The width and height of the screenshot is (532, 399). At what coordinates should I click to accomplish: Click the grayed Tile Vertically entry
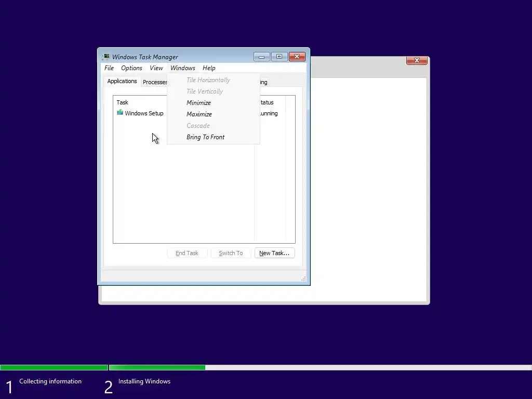pyautogui.click(x=214, y=91)
